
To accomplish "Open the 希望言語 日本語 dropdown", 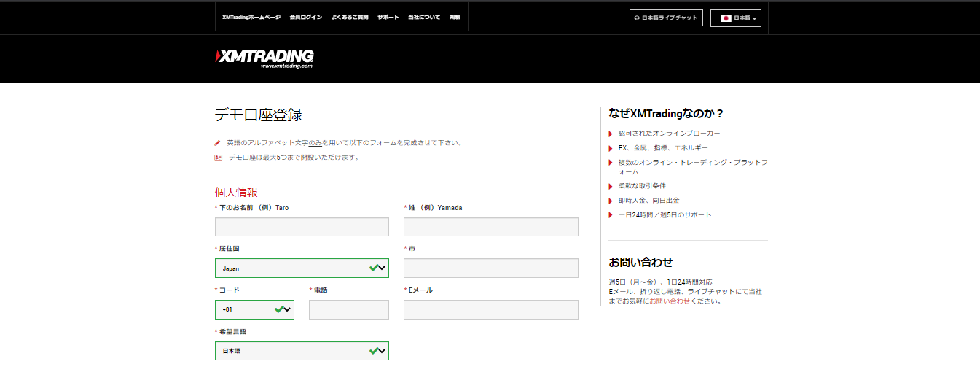I will 302,351.
